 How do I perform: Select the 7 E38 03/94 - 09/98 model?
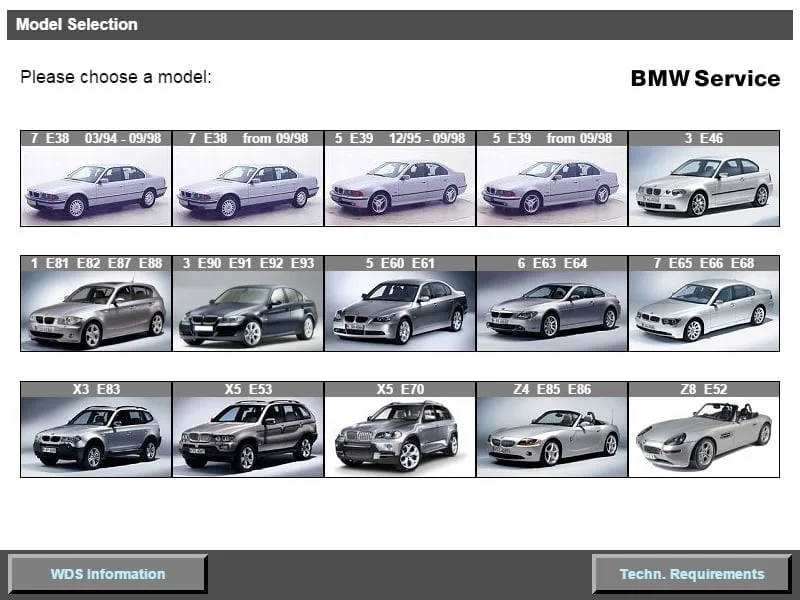(93, 180)
